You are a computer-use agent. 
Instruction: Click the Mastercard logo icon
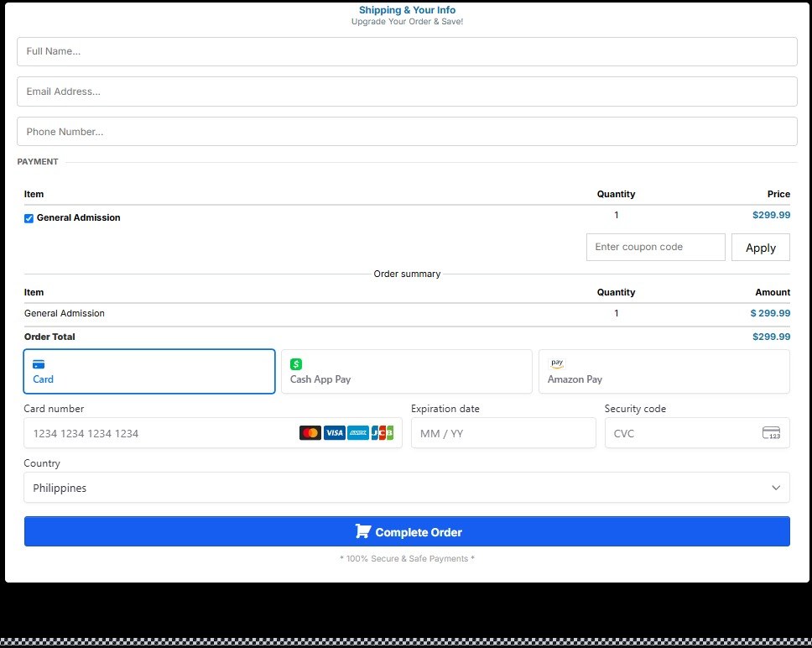coord(310,433)
